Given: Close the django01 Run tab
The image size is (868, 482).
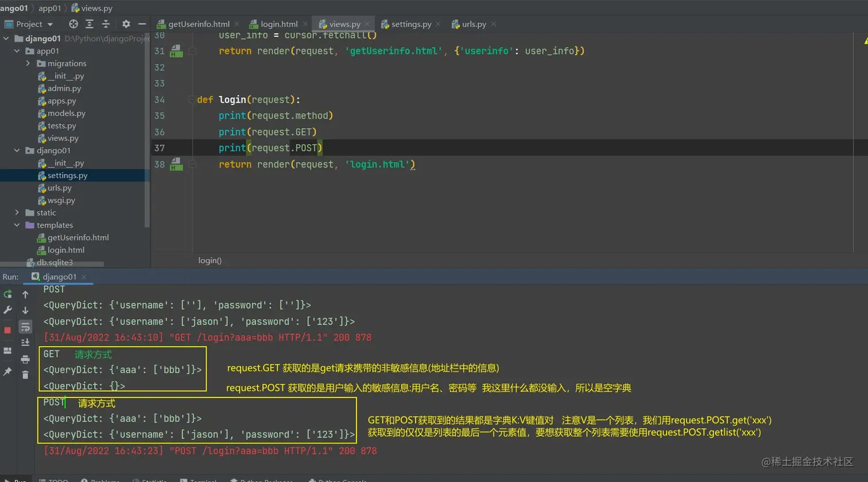Looking at the screenshot, I should (84, 277).
